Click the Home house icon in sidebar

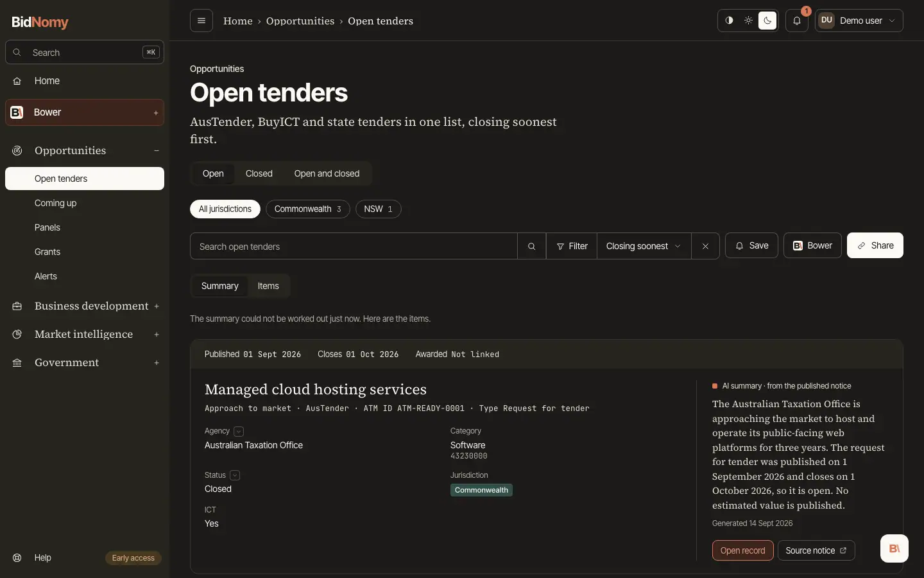coord(17,81)
